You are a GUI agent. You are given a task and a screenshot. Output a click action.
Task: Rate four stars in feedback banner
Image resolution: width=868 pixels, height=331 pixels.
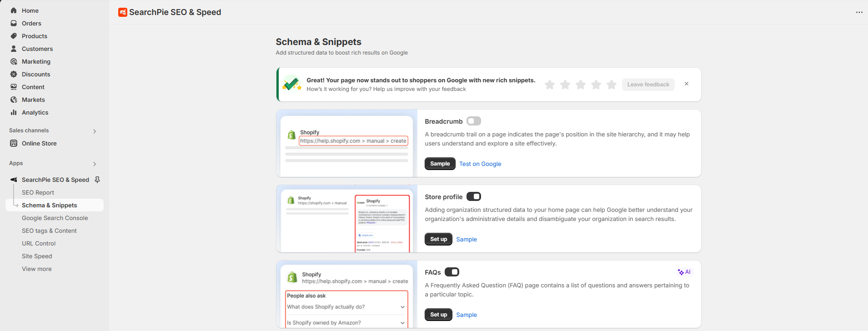tap(596, 85)
